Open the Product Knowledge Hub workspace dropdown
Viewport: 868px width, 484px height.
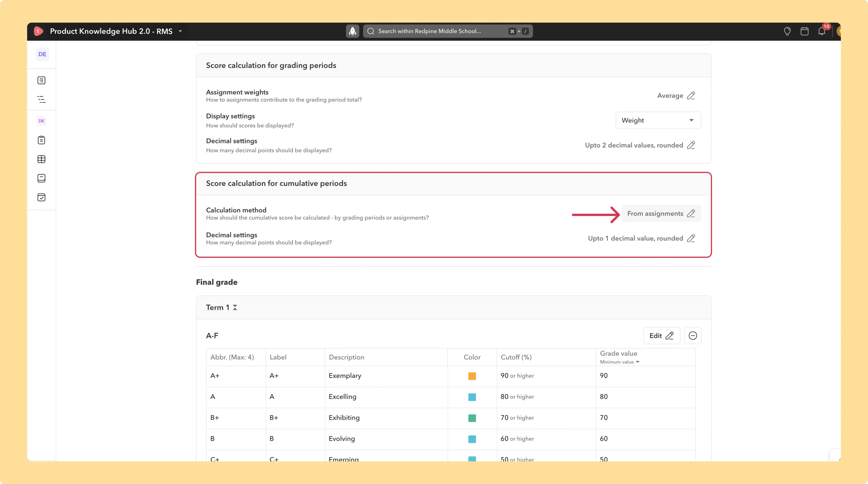click(180, 31)
